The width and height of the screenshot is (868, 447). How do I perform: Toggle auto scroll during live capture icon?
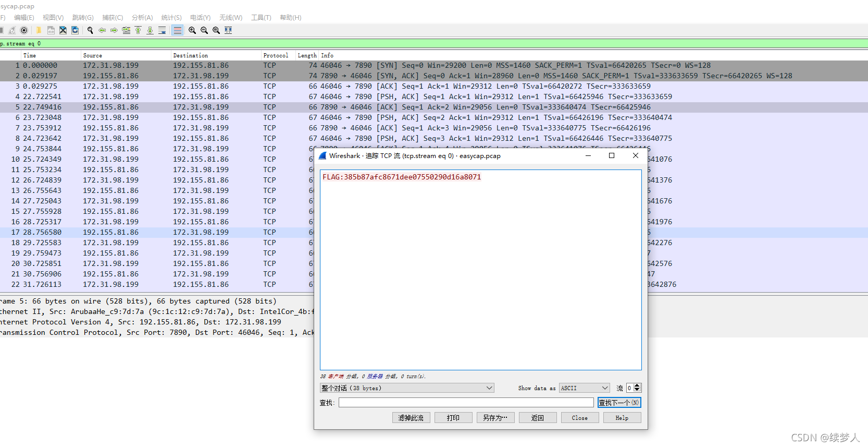pyautogui.click(x=162, y=30)
